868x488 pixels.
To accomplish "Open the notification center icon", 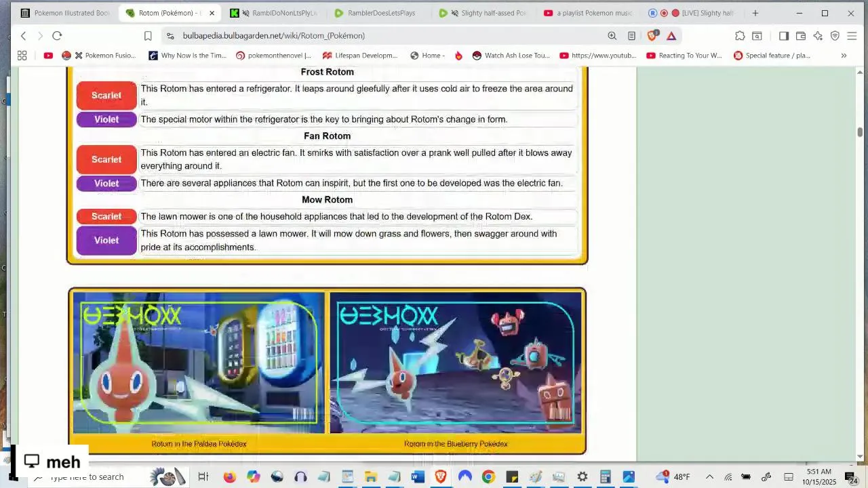I will [850, 477].
